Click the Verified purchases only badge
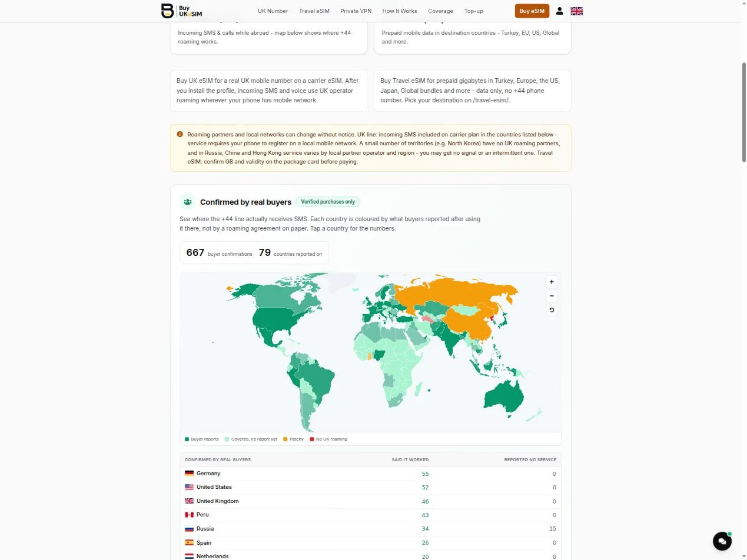 [x=328, y=202]
